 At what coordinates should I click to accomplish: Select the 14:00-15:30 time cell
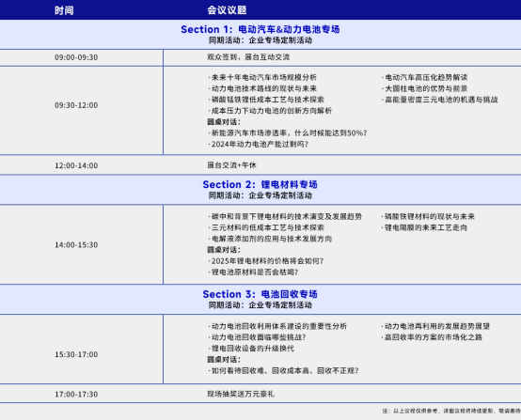point(76,245)
